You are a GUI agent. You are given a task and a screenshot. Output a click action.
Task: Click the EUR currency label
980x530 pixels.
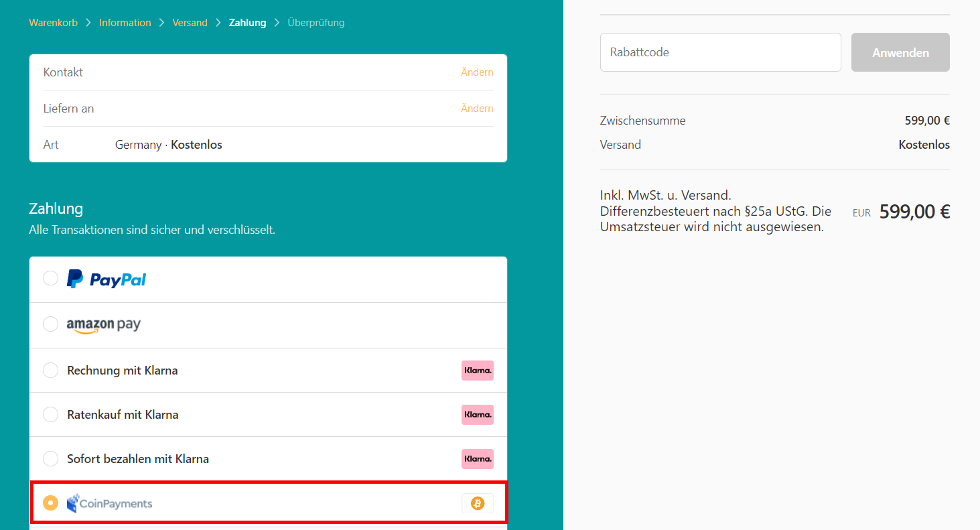pos(861,213)
